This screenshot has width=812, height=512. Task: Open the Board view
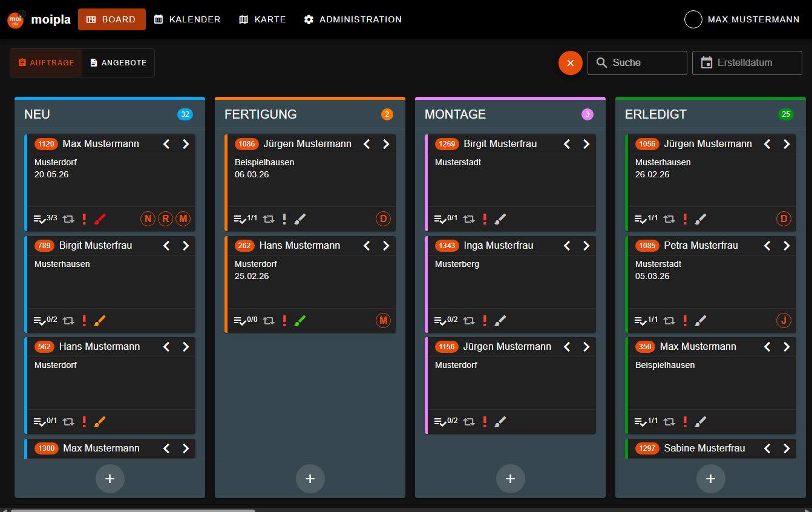[112, 19]
